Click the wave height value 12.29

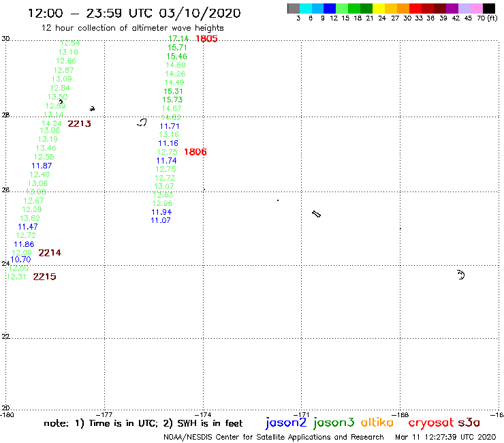click(32, 209)
